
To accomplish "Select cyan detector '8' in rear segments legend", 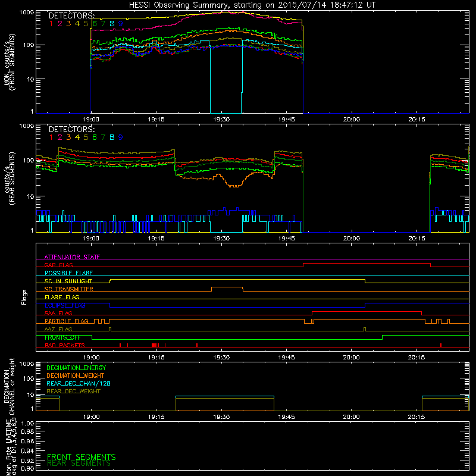I will point(112,137).
